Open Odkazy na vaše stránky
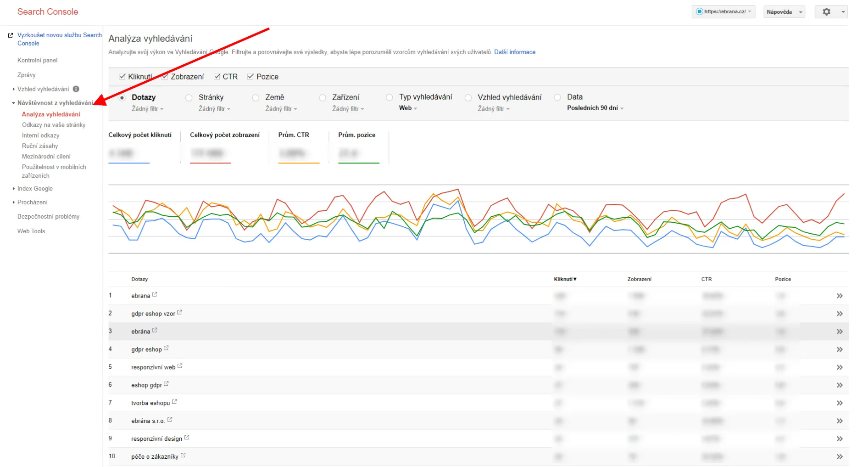Screen dimensions: 868x467 point(54,125)
